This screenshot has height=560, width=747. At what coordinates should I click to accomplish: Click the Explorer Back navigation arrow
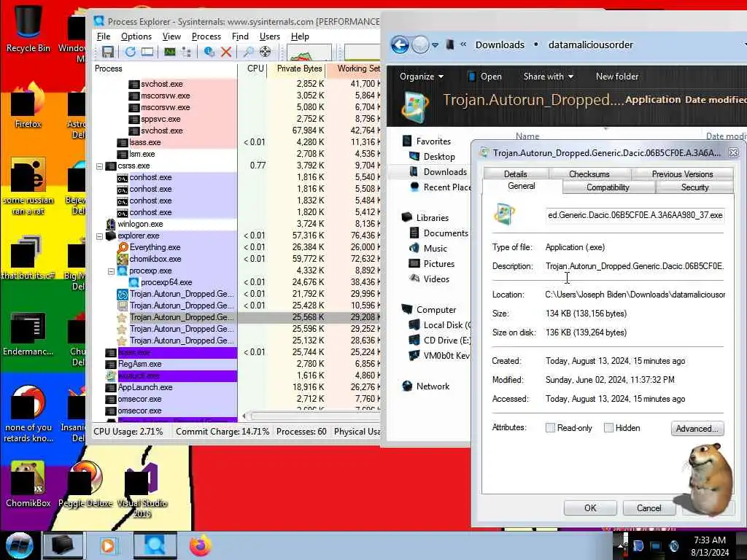pos(400,44)
